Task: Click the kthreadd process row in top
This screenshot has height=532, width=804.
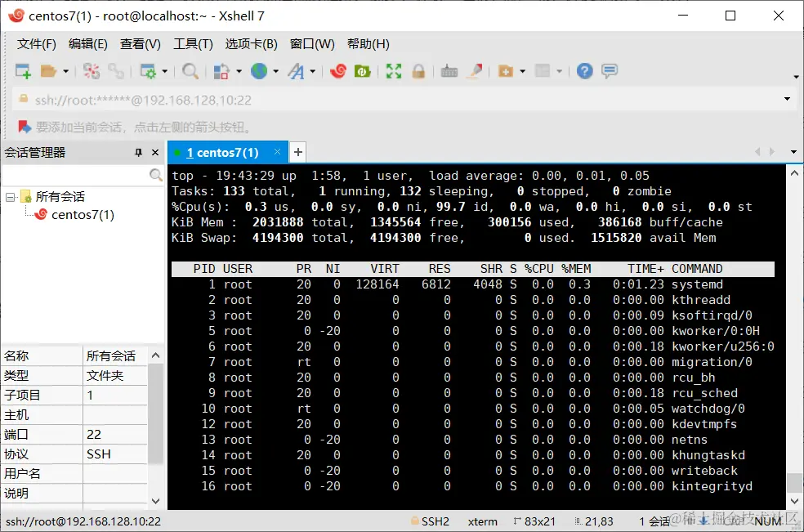Action: [x=473, y=300]
